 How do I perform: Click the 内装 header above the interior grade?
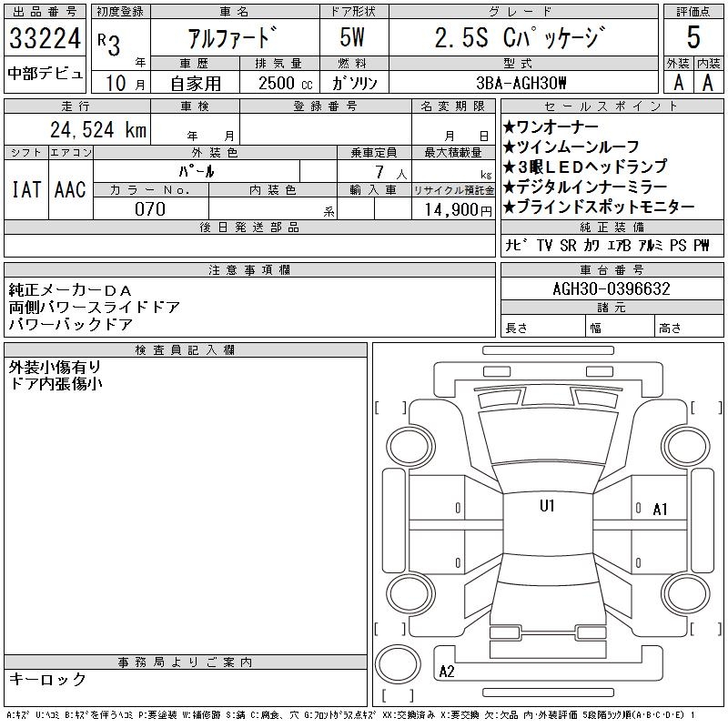pyautogui.click(x=709, y=63)
